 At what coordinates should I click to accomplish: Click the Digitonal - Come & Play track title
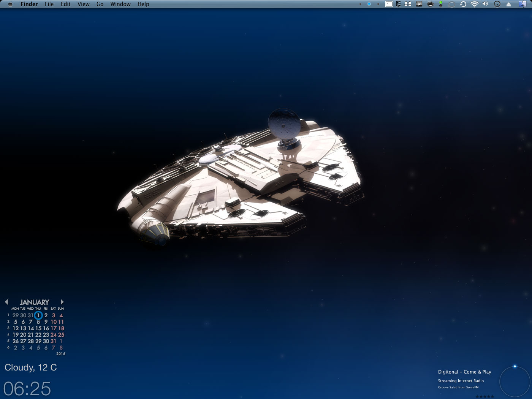tap(464, 372)
